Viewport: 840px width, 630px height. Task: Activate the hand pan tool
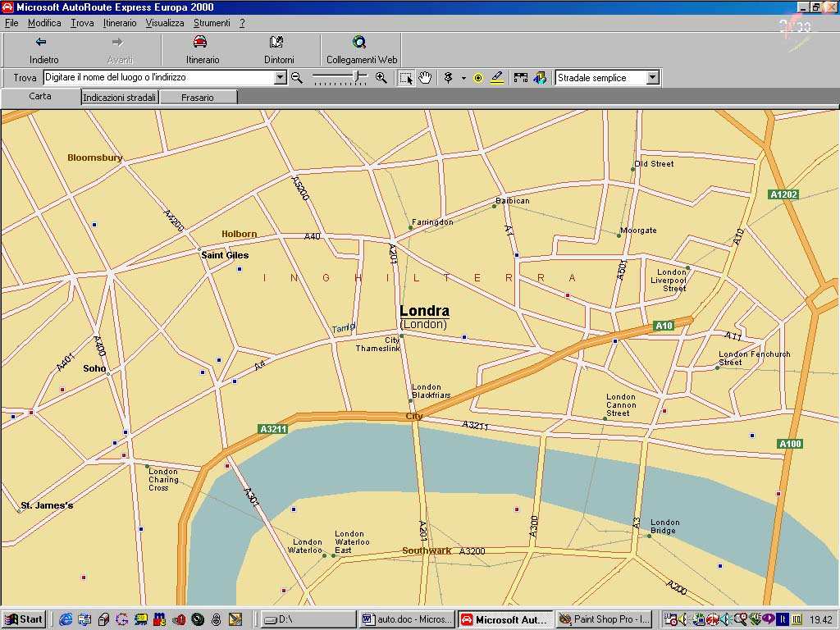[425, 78]
